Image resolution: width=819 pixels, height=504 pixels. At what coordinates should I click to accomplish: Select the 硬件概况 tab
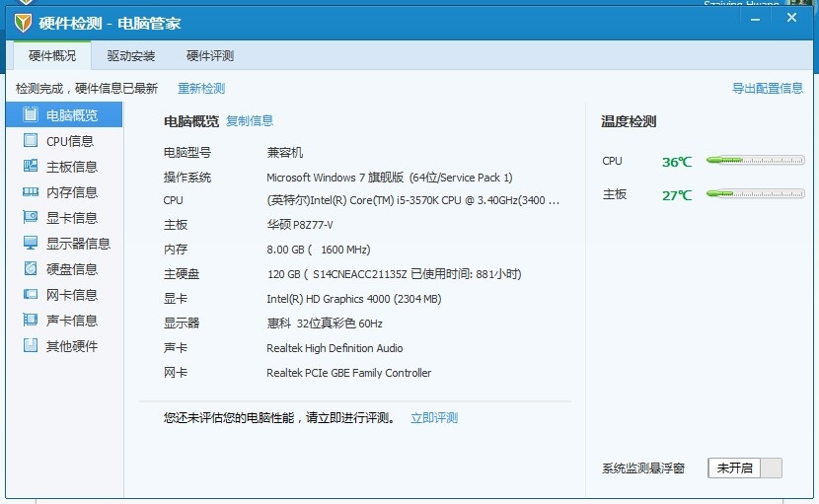point(52,55)
